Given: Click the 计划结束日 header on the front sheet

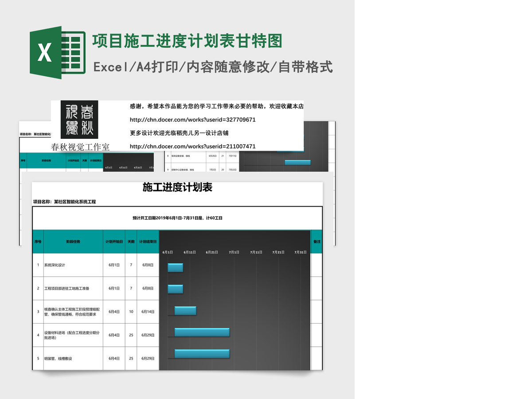Looking at the screenshot, I should click(x=148, y=242).
